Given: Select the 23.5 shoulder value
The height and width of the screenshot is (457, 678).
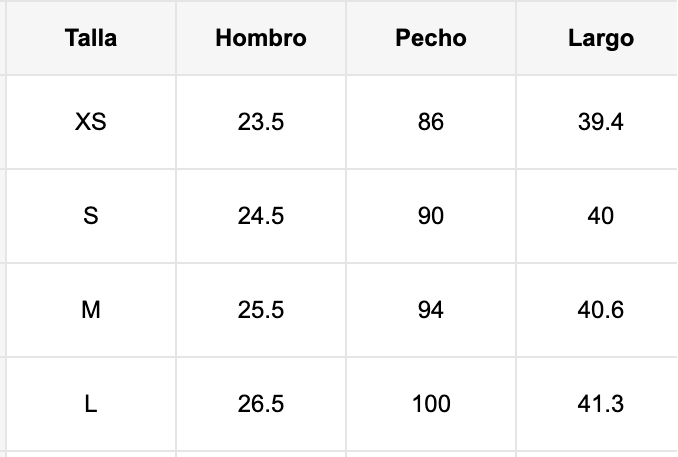Looking at the screenshot, I should click(x=261, y=122).
